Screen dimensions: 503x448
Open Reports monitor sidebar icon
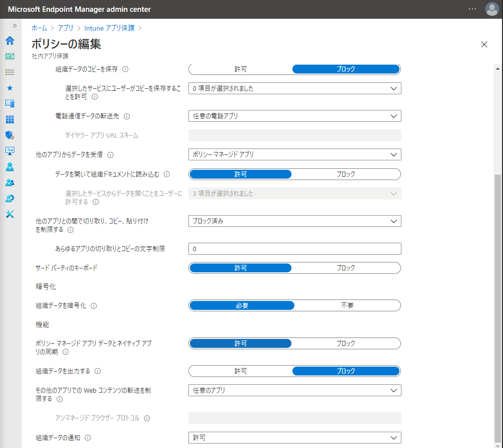(x=10, y=151)
